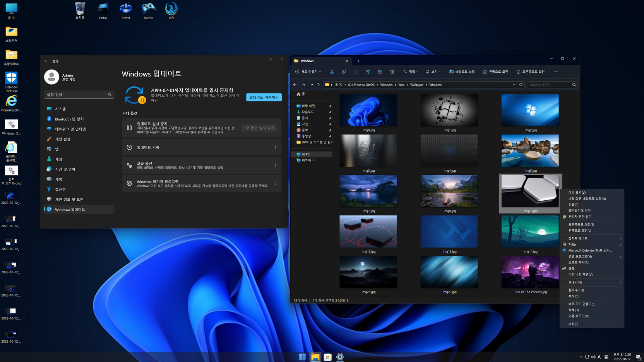Image resolution: width=644 pixels, height=362 pixels.
Task: Select the Power desktop icon
Action: tap(126, 11)
